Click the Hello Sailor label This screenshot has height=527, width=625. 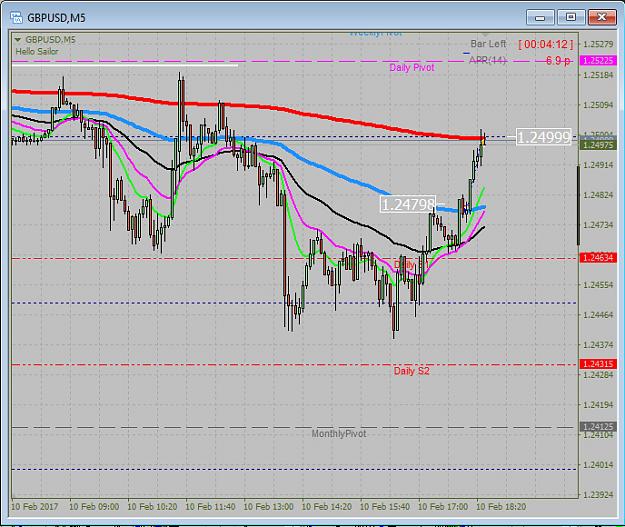point(37,51)
